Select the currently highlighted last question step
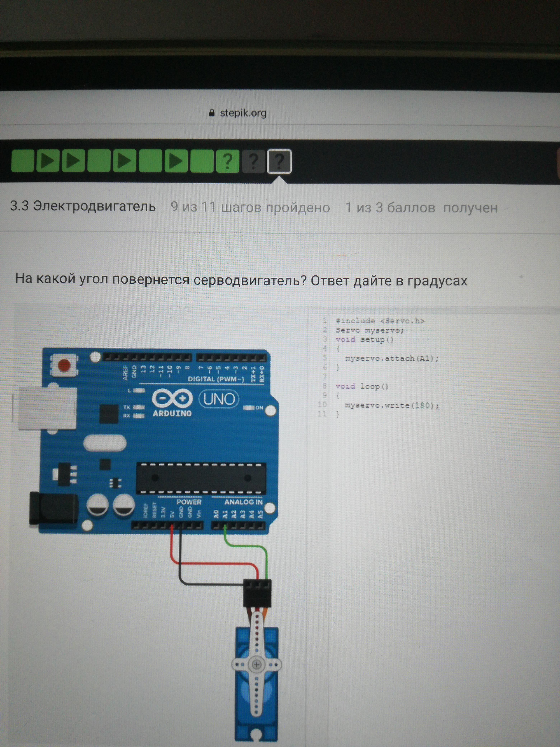 click(x=279, y=161)
